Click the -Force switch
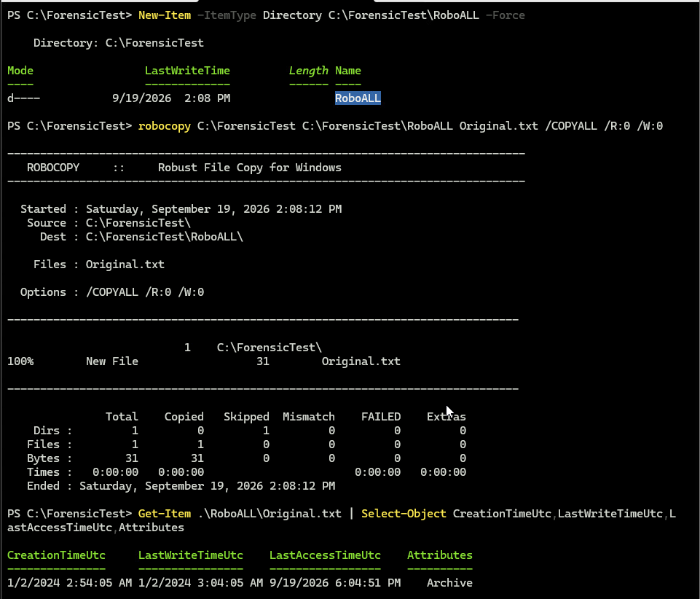Viewport: 700px width, 599px height. click(505, 15)
